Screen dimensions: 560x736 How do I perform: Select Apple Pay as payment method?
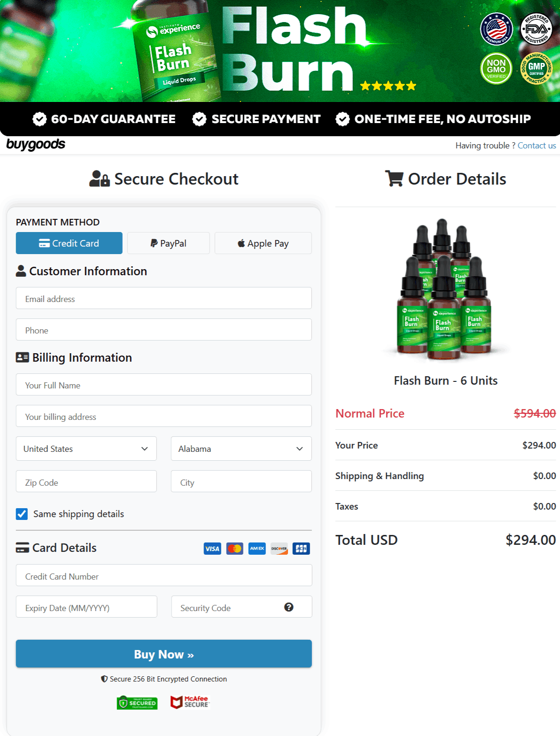pyautogui.click(x=263, y=243)
